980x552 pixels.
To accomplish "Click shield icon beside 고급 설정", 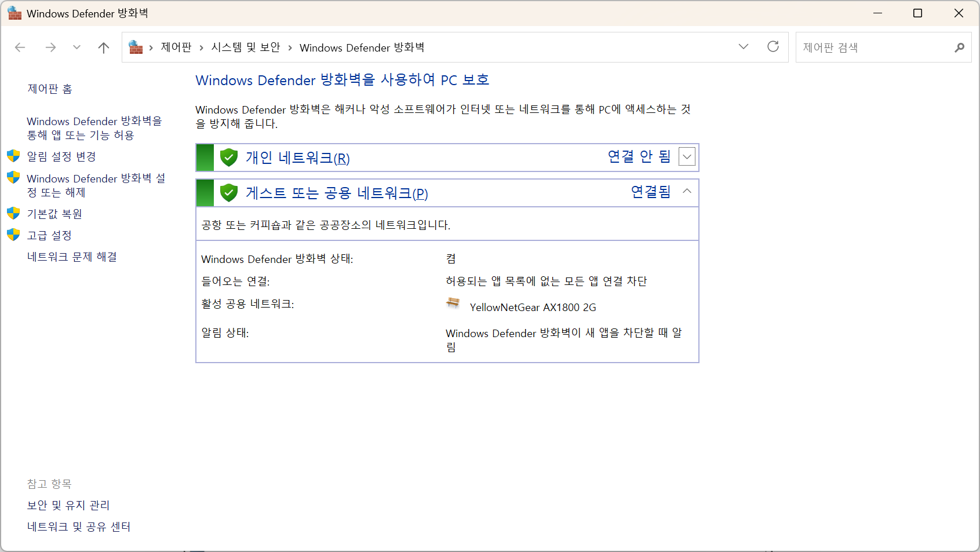I will pyautogui.click(x=13, y=235).
